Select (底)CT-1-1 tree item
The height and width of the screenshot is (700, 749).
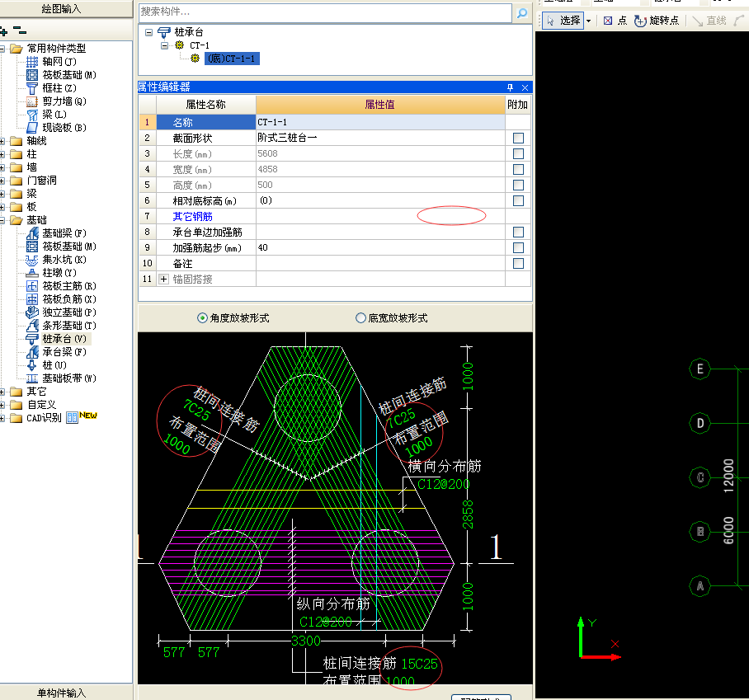pos(232,59)
